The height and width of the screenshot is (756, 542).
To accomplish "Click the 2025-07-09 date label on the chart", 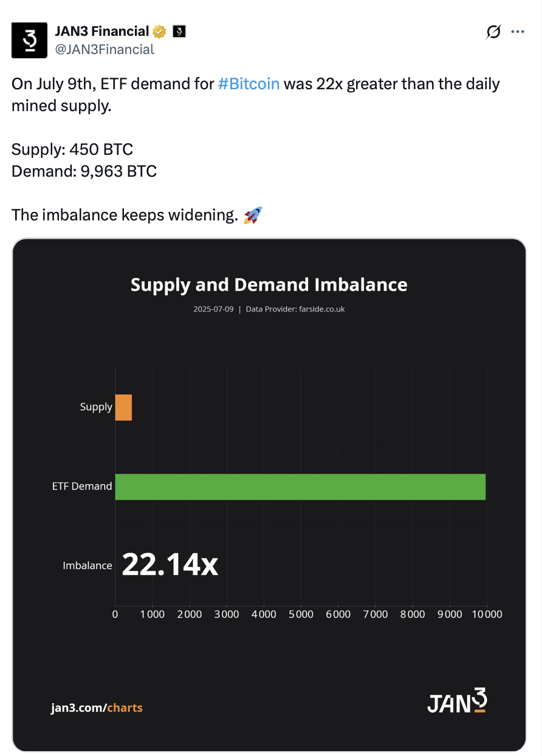I will 213,308.
